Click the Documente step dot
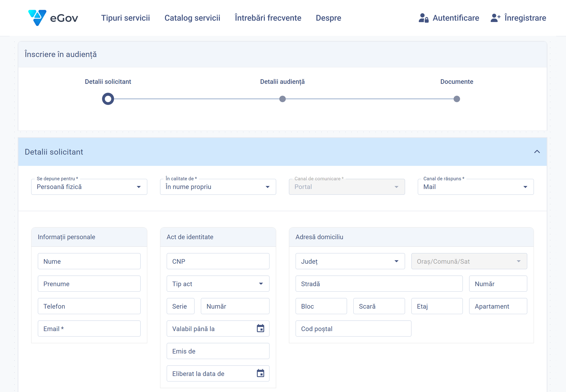The height and width of the screenshot is (392, 566). tap(457, 99)
